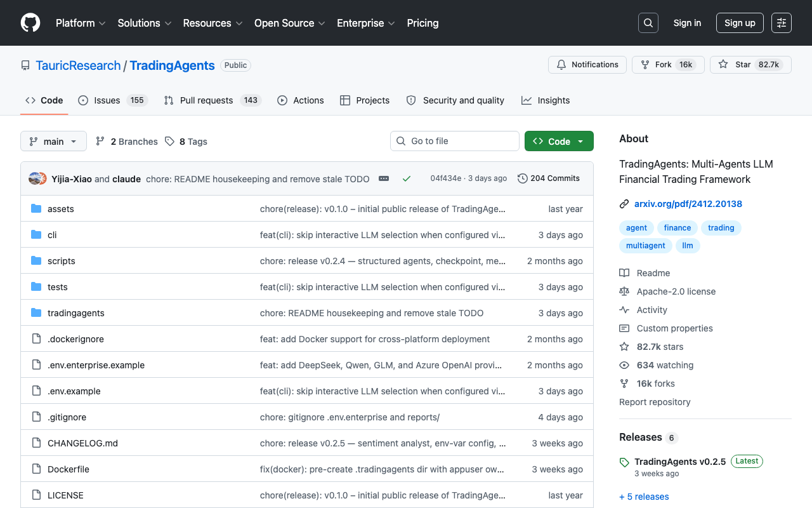
Task: Expand the Open Source menu
Action: (290, 23)
